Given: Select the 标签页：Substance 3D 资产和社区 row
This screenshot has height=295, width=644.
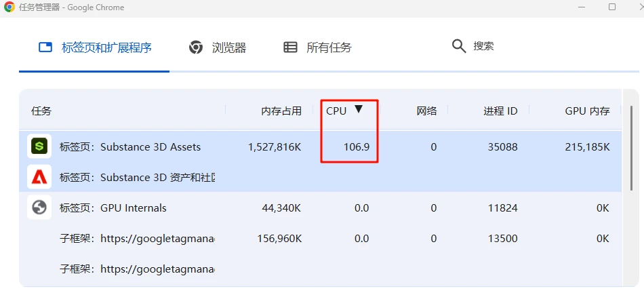Looking at the screenshot, I should pos(321,177).
